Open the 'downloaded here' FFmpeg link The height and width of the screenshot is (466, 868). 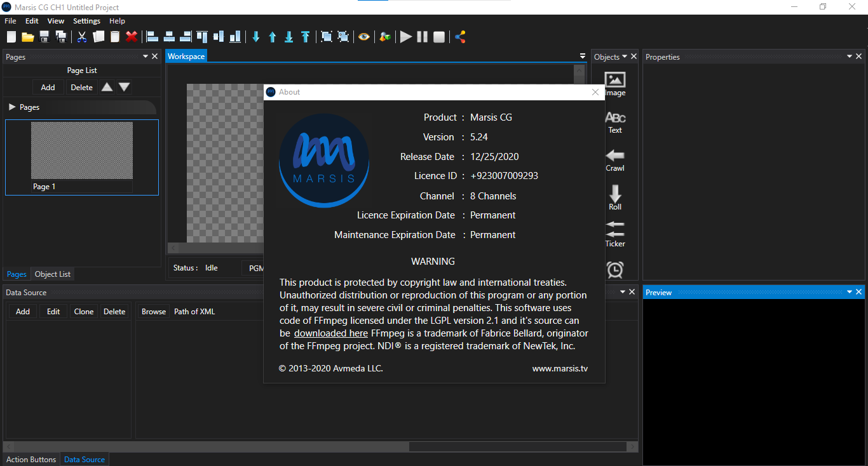pyautogui.click(x=331, y=333)
